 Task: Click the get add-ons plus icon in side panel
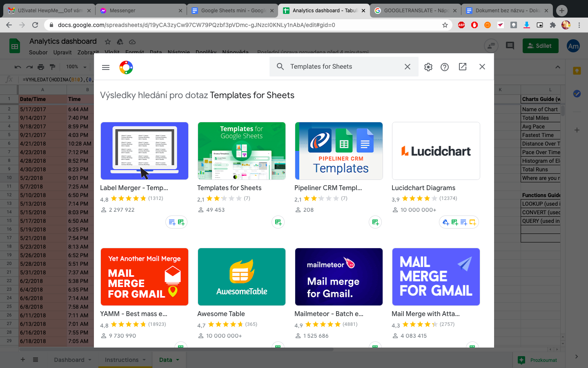click(x=577, y=130)
